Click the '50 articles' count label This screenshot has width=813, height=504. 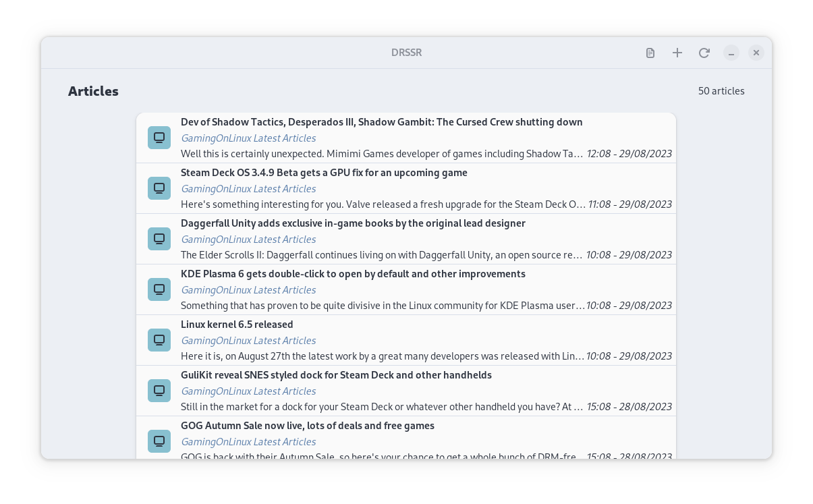[x=721, y=91]
